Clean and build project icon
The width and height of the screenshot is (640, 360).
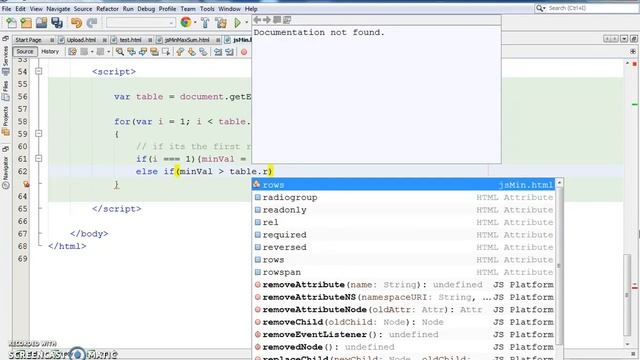(x=221, y=22)
